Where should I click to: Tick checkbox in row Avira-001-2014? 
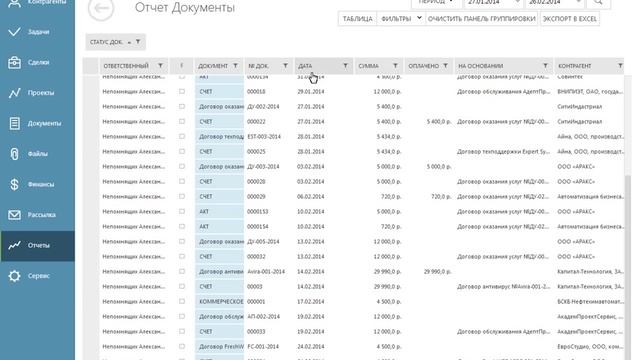(x=182, y=271)
